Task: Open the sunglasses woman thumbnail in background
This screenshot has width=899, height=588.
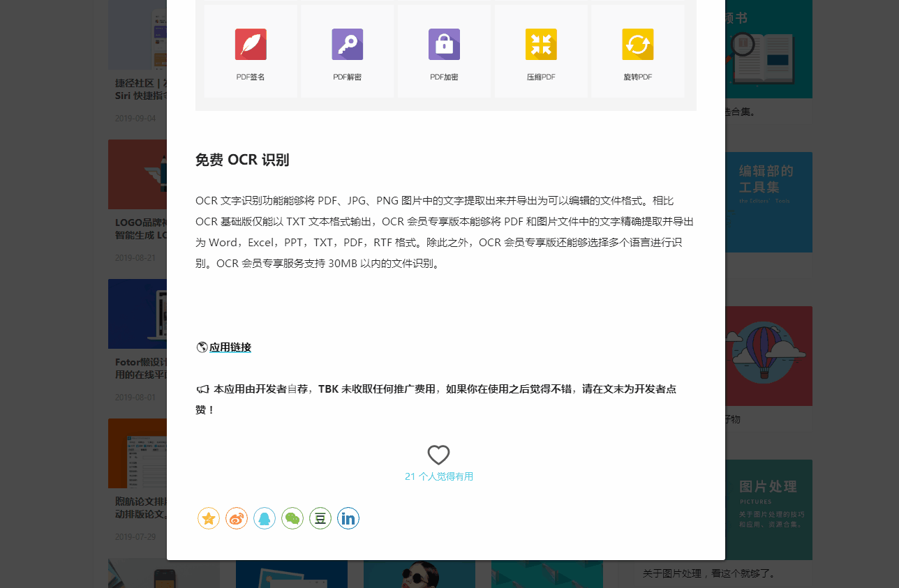Action: pyautogui.click(x=419, y=574)
